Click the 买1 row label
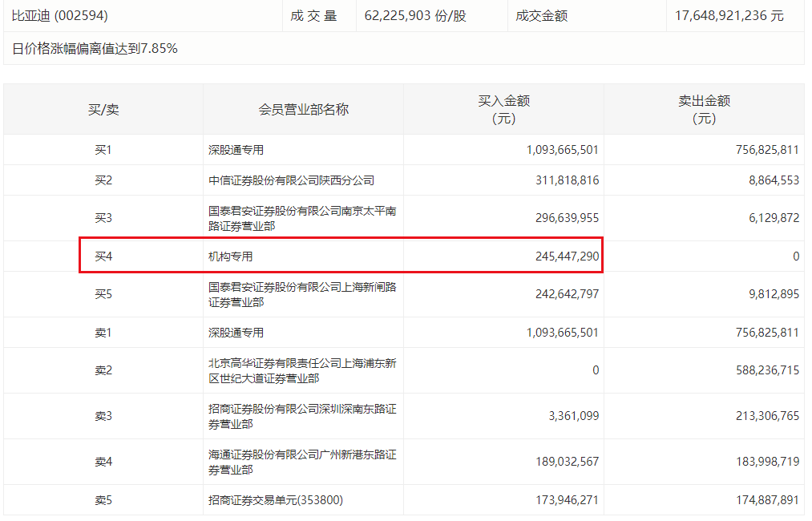 coord(103,150)
